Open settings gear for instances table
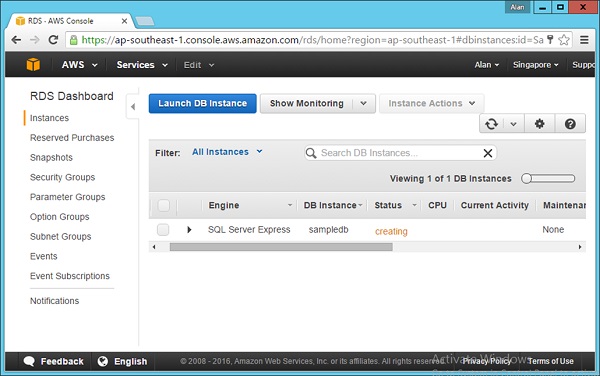The height and width of the screenshot is (376, 600). (x=540, y=124)
